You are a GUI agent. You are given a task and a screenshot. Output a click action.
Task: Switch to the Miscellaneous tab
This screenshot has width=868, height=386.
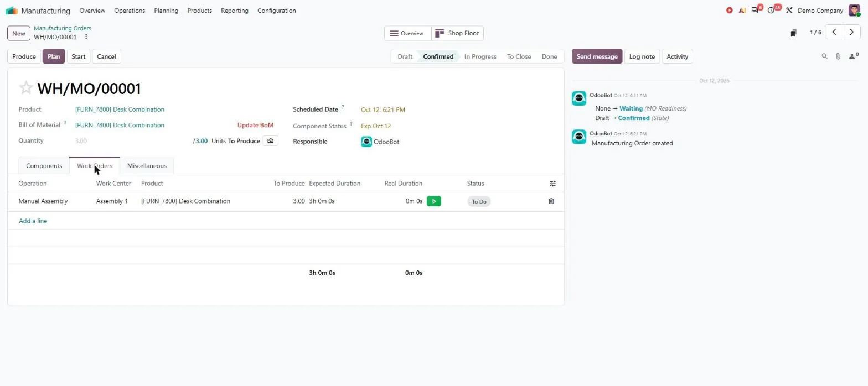[147, 166]
